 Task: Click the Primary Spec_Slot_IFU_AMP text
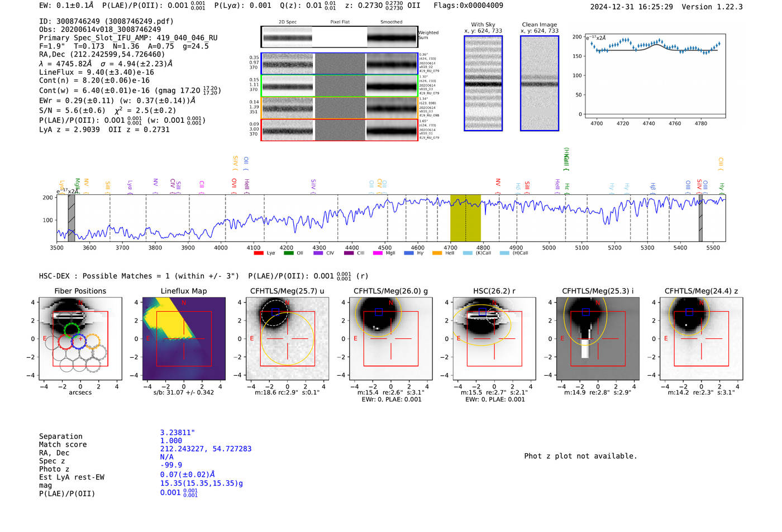coord(128,38)
